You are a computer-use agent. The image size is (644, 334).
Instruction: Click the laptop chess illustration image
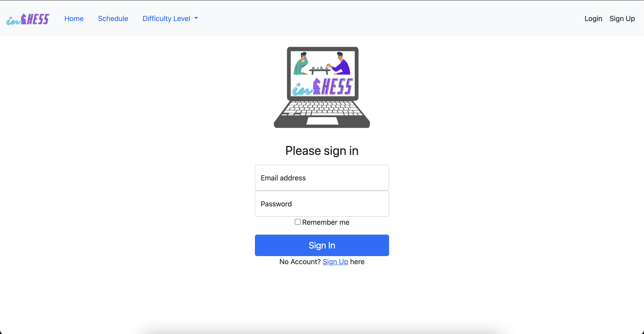(322, 87)
